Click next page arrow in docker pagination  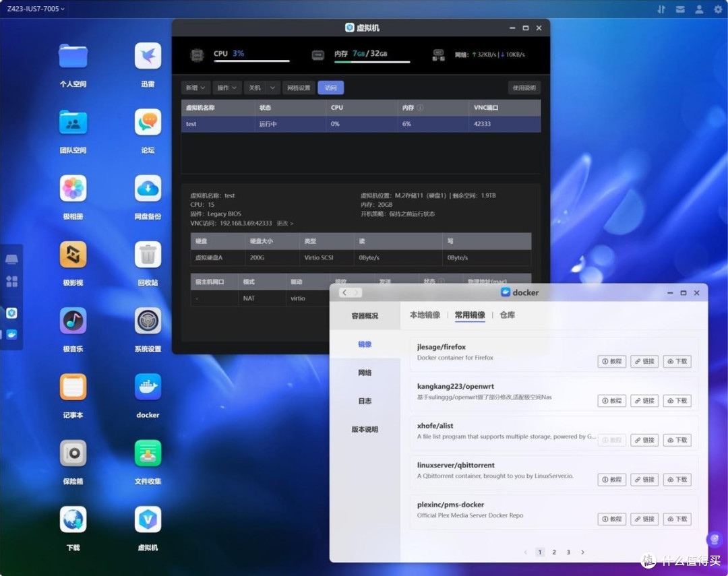pos(582,552)
